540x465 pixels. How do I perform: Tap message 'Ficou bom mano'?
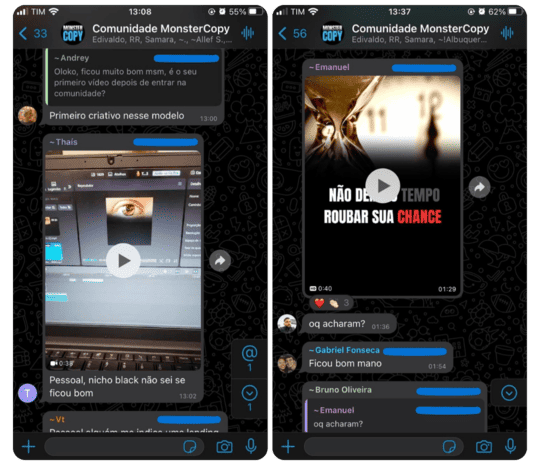345,364
